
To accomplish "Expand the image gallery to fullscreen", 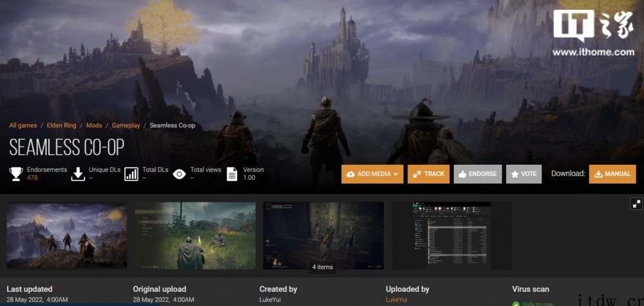I will click(637, 204).
